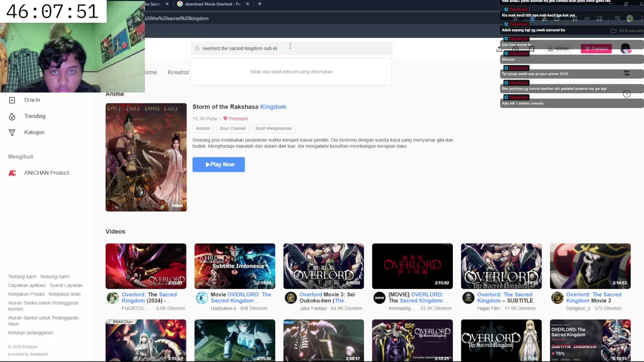Open Keluhan pelanggaran footer link

point(30,333)
